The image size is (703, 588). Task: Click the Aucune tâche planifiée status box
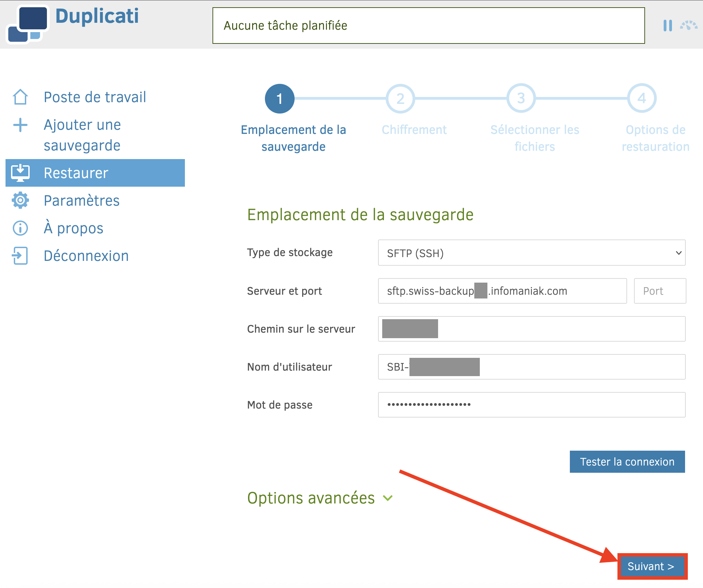[428, 26]
